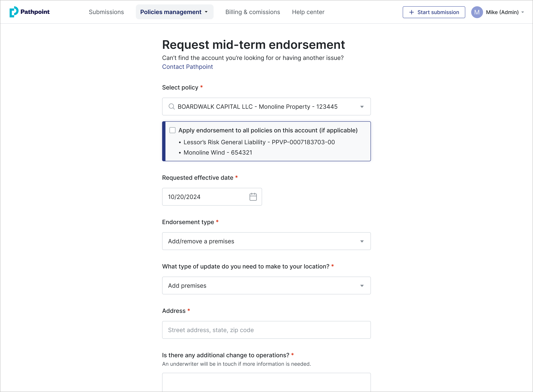Viewport: 533px width, 392px height.
Task: Enable apply endorsement to all policies checkbox
Action: coord(172,130)
